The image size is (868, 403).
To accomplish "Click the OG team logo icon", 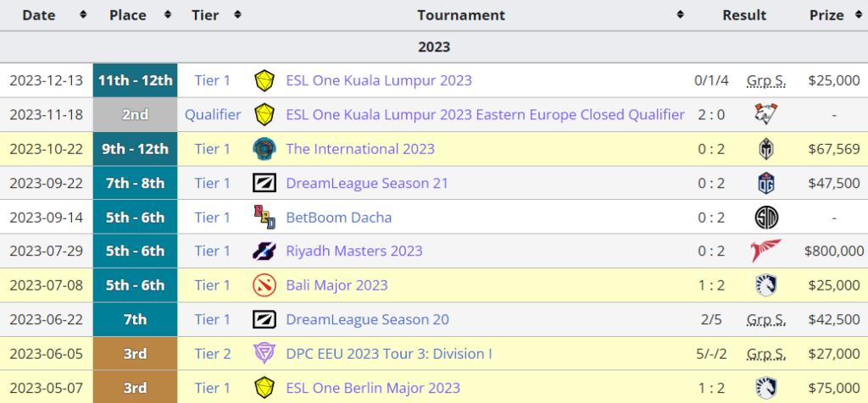I will (766, 183).
